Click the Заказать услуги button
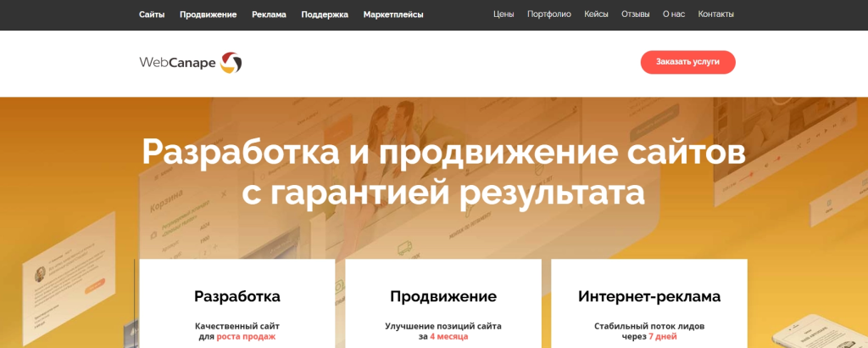 click(688, 62)
